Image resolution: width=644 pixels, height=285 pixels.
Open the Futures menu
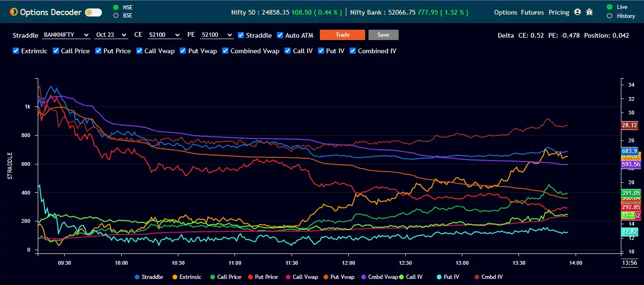click(x=532, y=12)
